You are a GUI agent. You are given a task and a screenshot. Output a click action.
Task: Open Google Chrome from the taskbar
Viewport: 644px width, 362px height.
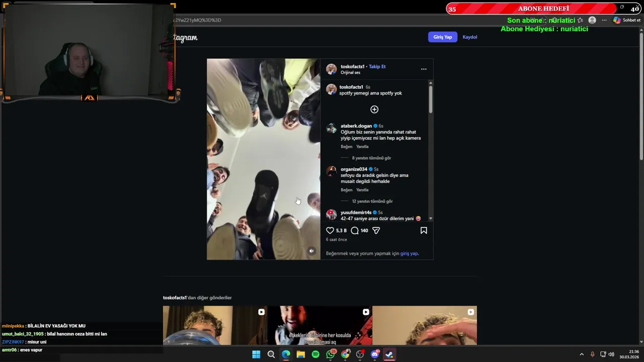345,354
